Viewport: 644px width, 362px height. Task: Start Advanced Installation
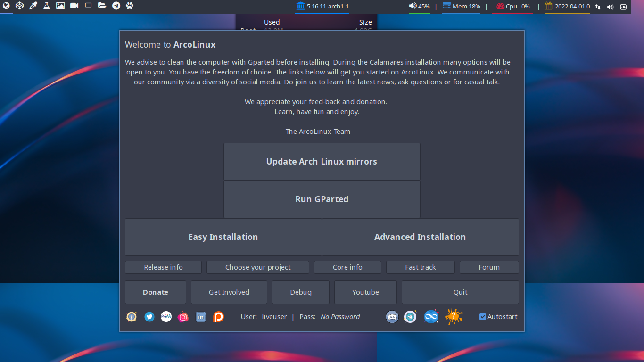420,237
